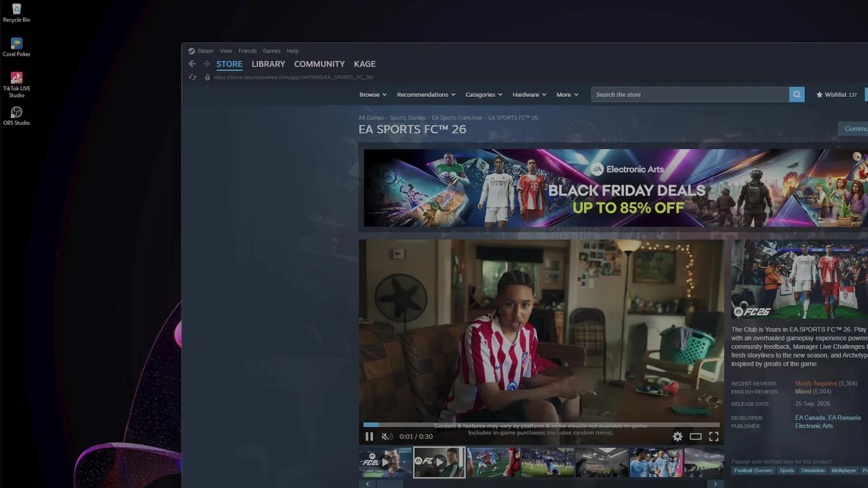Launch TikTok LIVE Studio from desktop
Image resolution: width=868 pixels, height=488 pixels.
[16, 85]
